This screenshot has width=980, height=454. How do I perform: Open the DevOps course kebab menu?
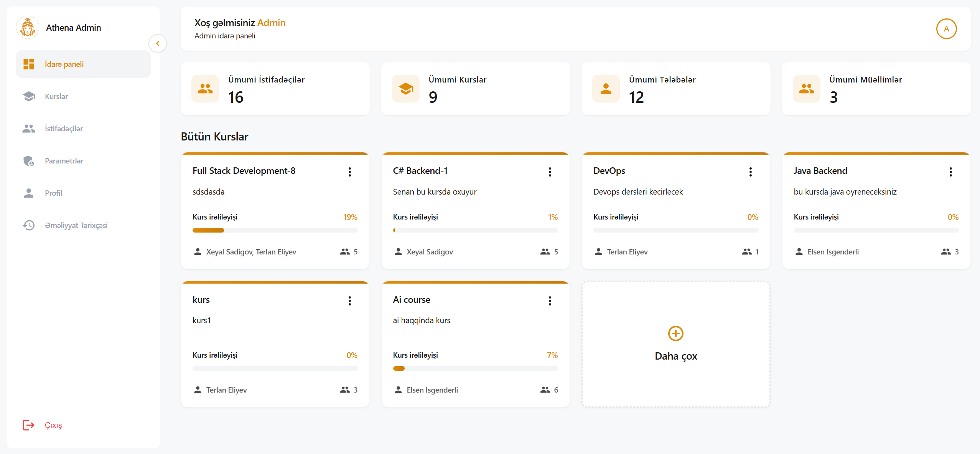coord(750,172)
